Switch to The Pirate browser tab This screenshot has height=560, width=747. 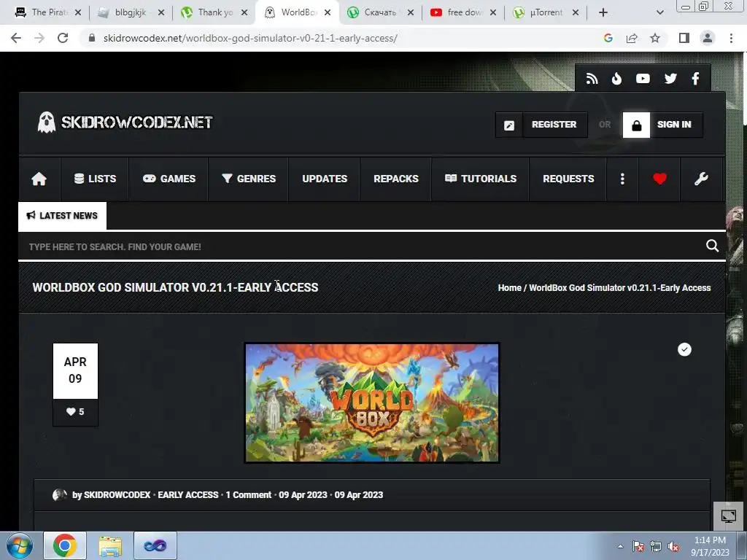tap(47, 13)
